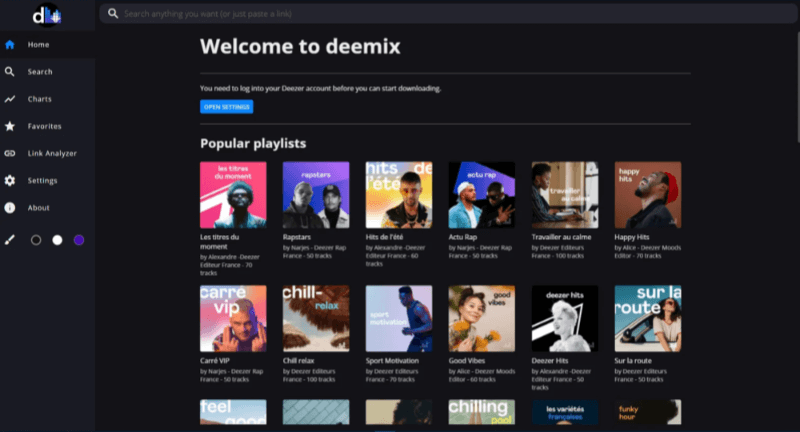Open the Happy Hits playlist cover
Image resolution: width=800 pixels, height=432 pixels.
pyautogui.click(x=647, y=195)
